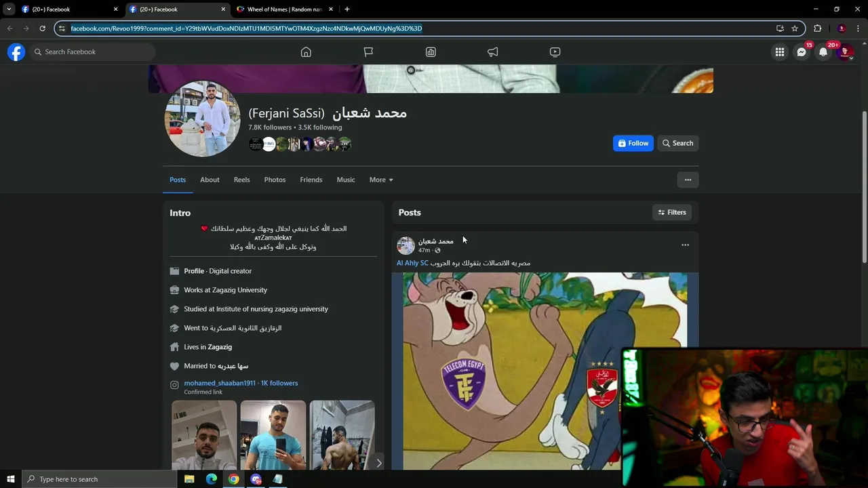The width and height of the screenshot is (868, 488).
Task: Open the tab search dropdown arrow
Action: tap(9, 9)
